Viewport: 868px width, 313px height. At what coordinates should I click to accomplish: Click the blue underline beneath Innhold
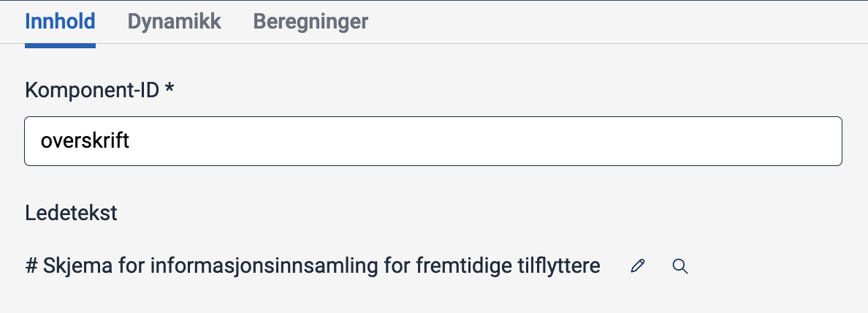(60, 45)
